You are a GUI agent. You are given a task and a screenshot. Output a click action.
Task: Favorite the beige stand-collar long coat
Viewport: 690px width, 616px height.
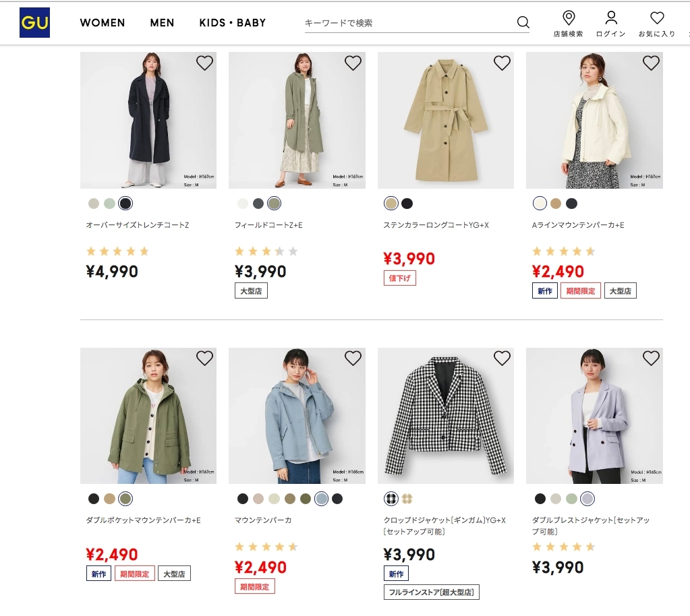[502, 63]
